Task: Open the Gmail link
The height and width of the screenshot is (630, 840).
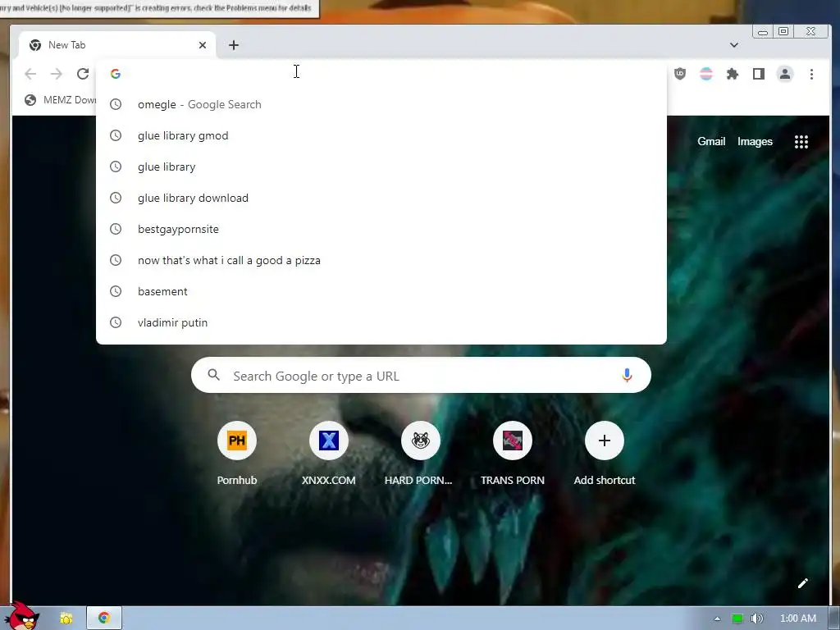Action: [711, 141]
